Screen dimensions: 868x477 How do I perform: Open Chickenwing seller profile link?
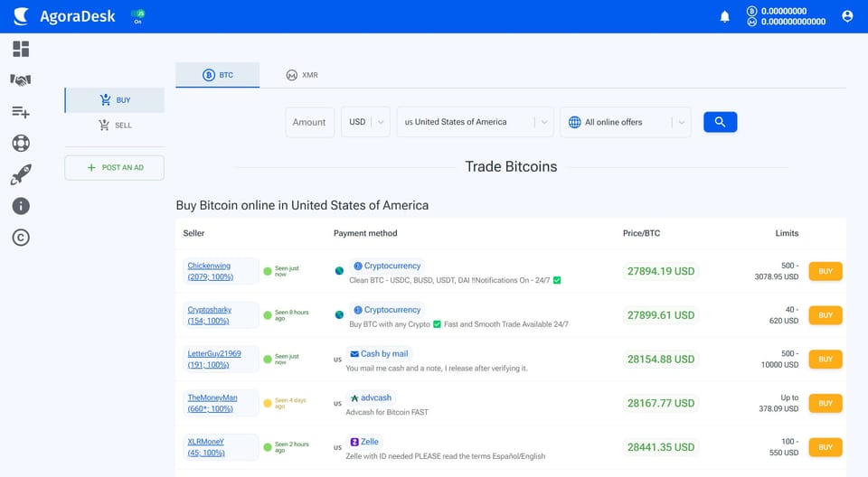(x=211, y=271)
